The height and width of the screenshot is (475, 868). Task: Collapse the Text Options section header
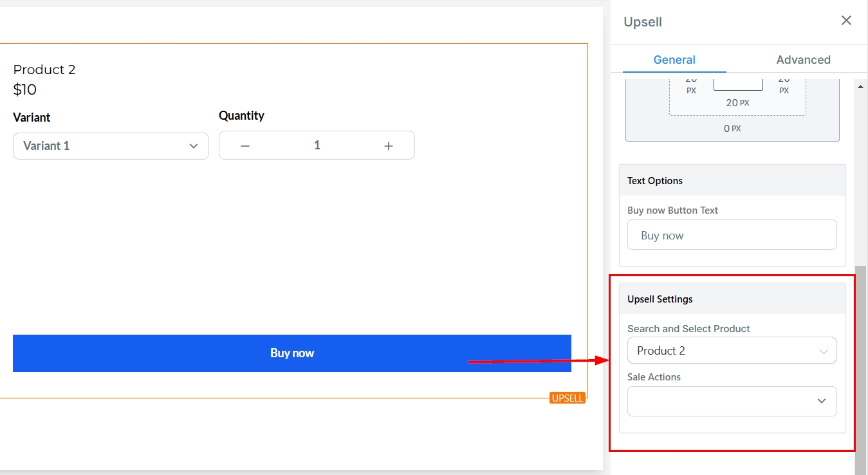[732, 181]
